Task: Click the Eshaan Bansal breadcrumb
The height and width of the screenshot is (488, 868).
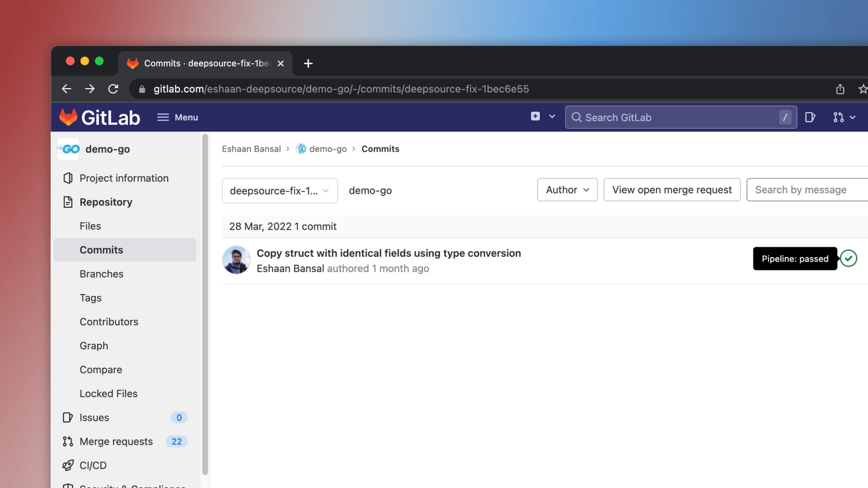Action: coord(251,149)
